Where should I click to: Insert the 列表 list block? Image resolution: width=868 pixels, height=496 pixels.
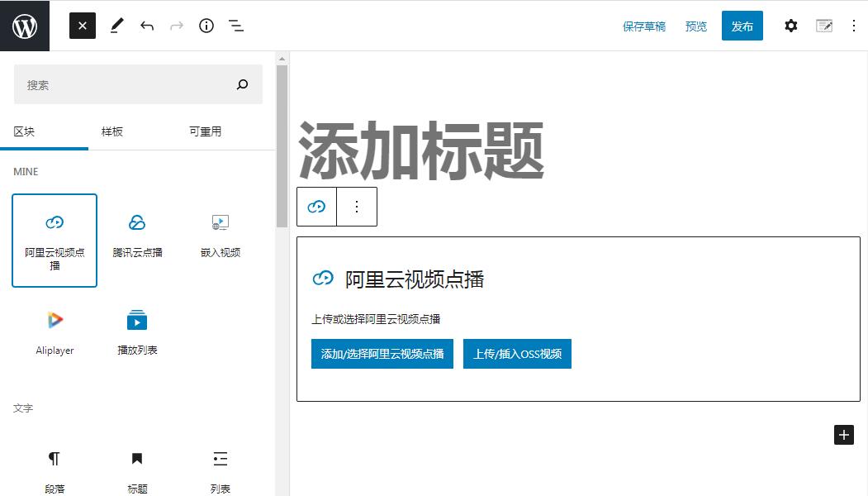pyautogui.click(x=221, y=471)
